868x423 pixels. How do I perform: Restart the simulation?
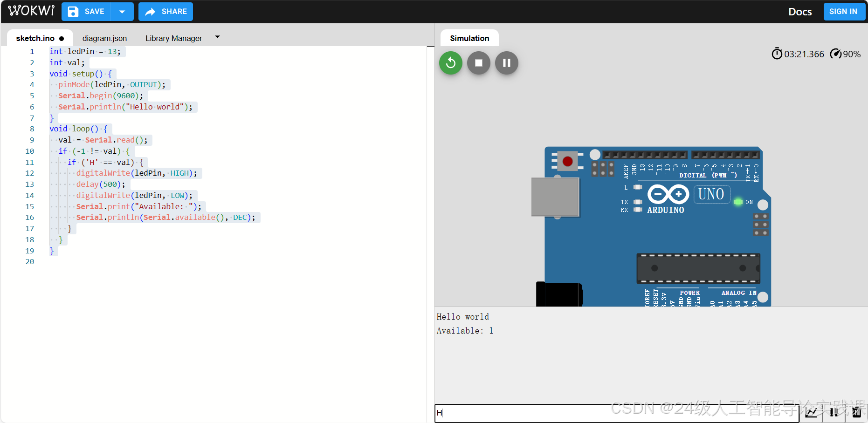coord(450,63)
